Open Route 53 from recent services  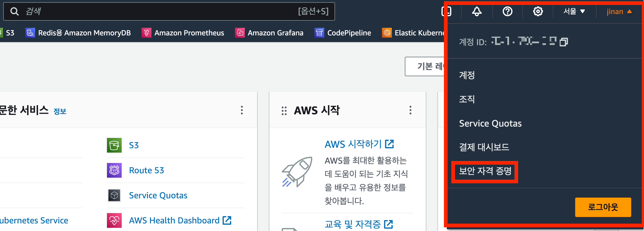coord(146,170)
